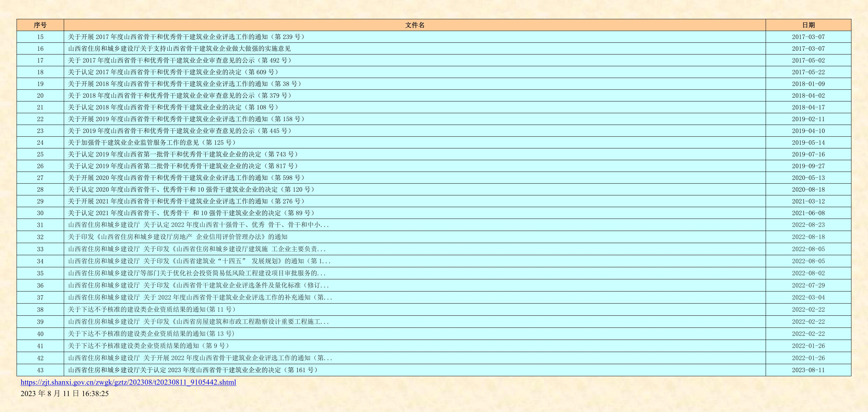Select date cell 2019-05-14

808,143
